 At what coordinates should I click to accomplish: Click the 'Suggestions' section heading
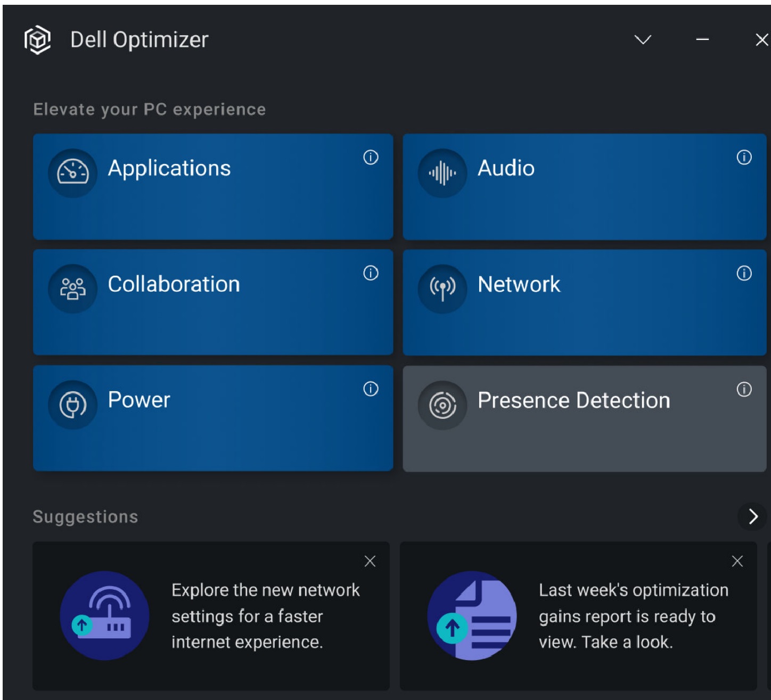point(85,517)
